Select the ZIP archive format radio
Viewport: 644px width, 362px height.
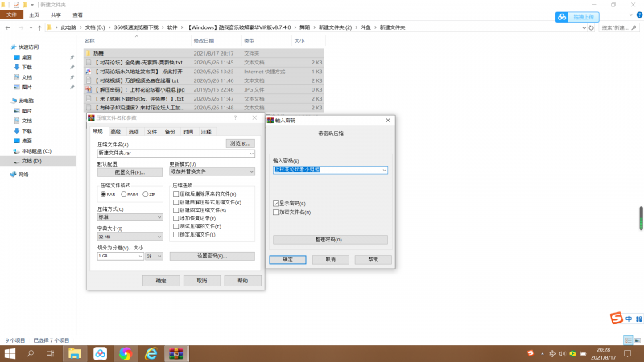pyautogui.click(x=145, y=194)
